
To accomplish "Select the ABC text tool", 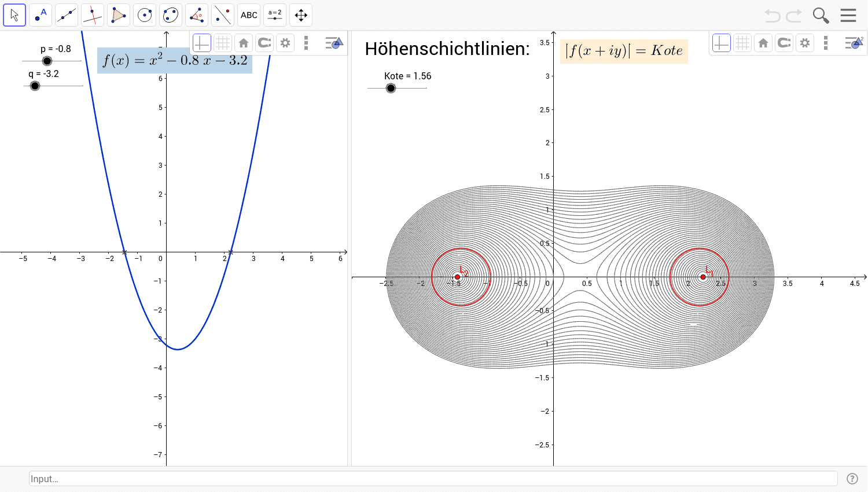I will (x=249, y=15).
